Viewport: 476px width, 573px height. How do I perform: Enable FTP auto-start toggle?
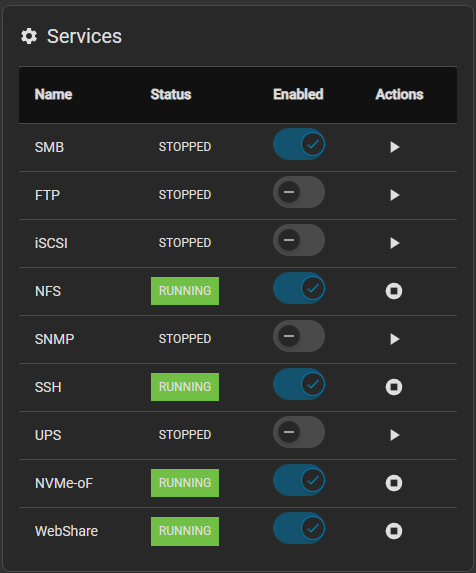(x=299, y=192)
